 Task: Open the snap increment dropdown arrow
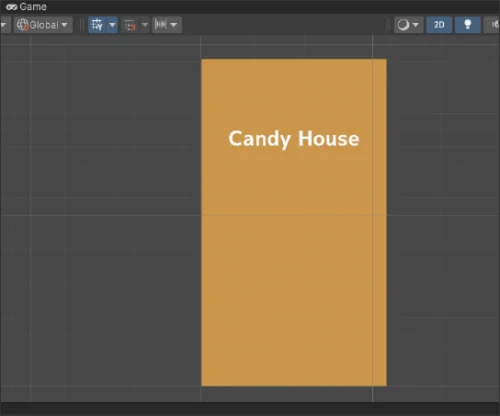[174, 25]
